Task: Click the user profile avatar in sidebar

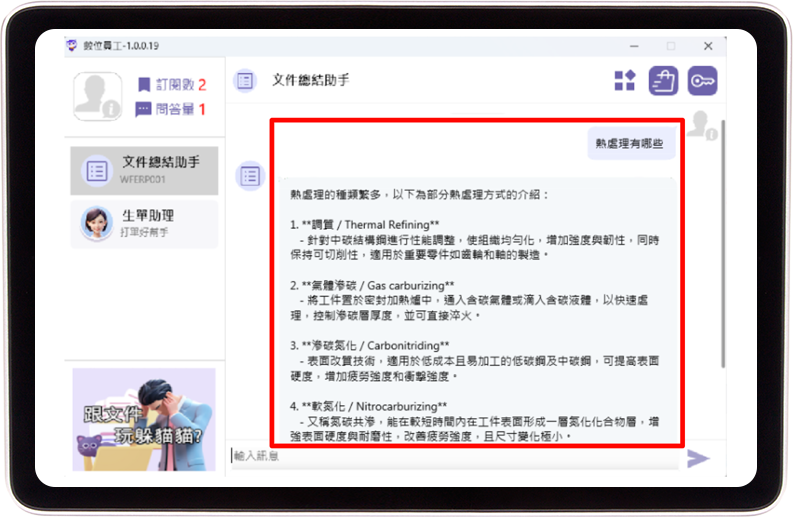Action: point(97,97)
